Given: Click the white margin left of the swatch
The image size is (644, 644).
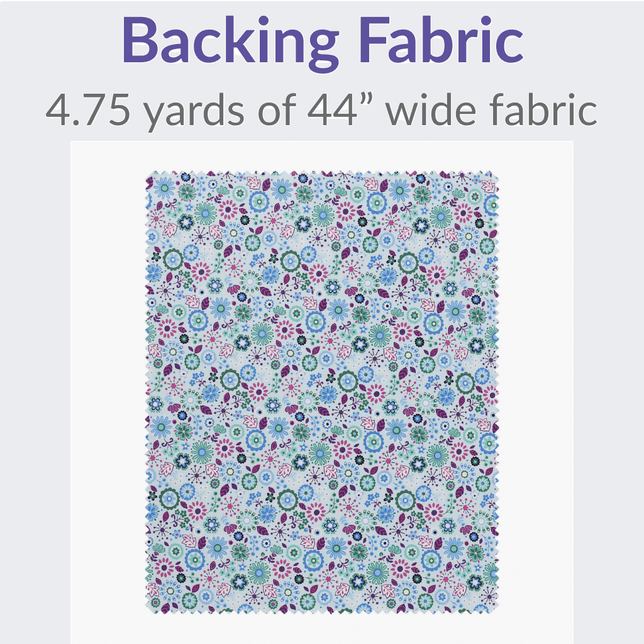Looking at the screenshot, I should [x=108, y=392].
